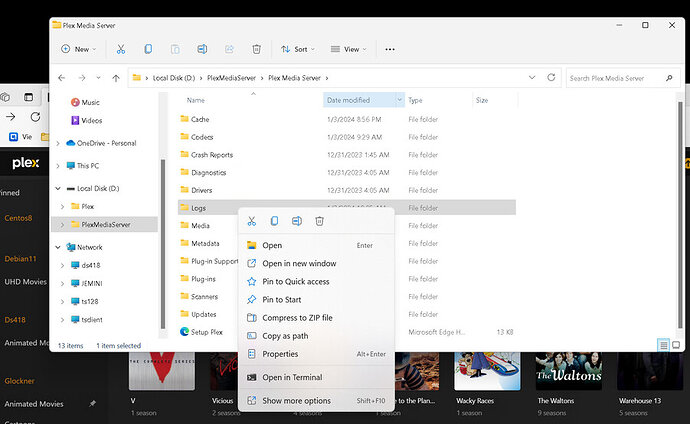Open UHD Movies in the Plex sidebar
Image resolution: width=690 pixels, height=424 pixels.
25,281
